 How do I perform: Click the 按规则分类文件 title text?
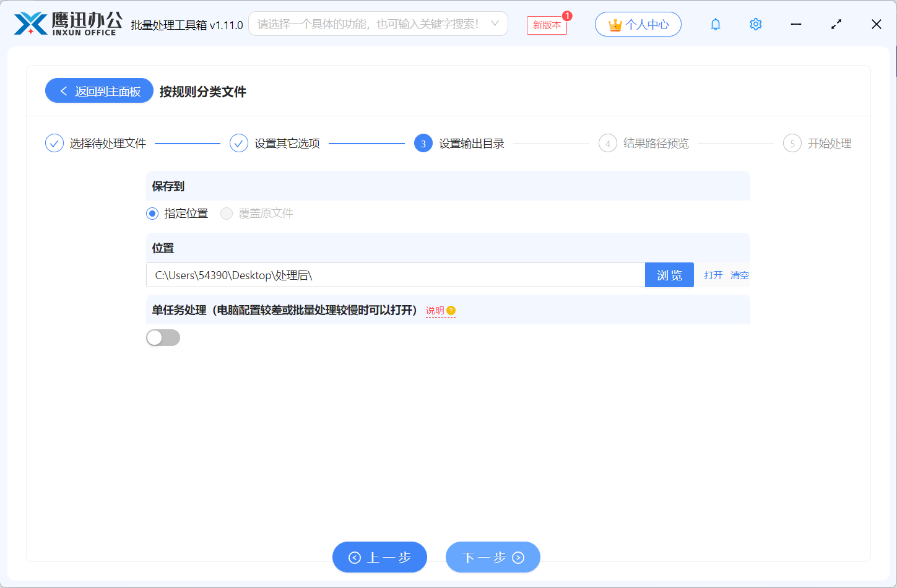click(203, 92)
